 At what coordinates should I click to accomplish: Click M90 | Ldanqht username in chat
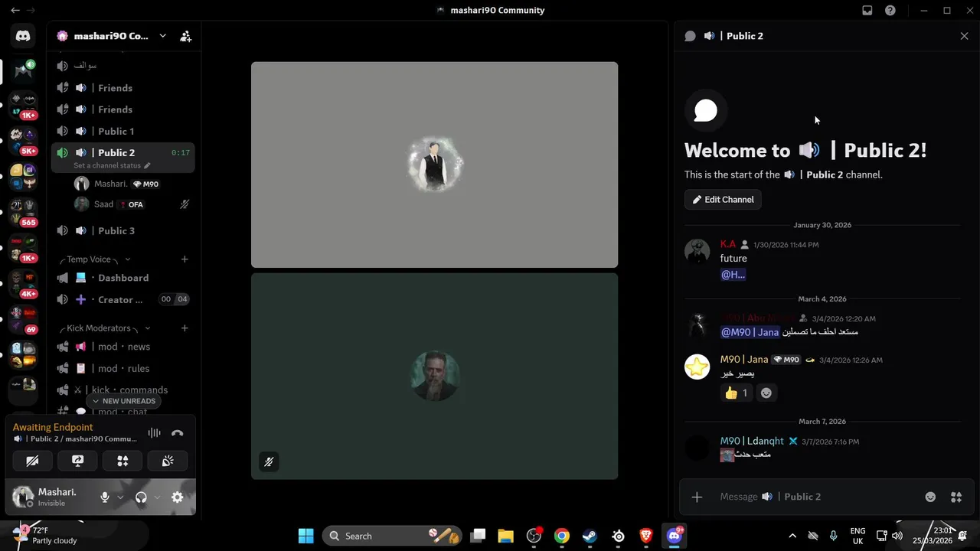click(752, 441)
